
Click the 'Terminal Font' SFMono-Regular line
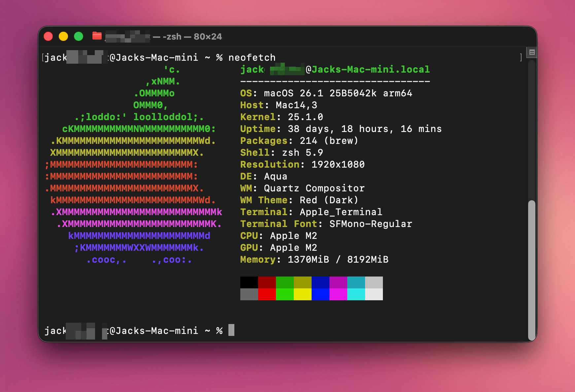coord(326,224)
